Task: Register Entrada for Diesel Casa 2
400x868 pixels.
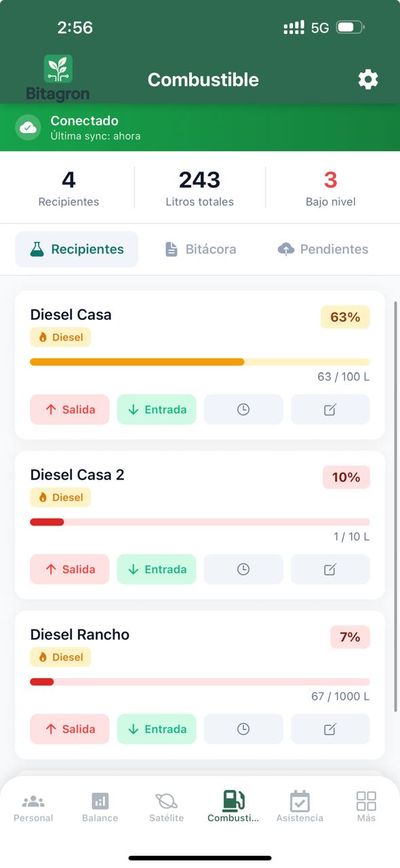Action: click(157, 570)
